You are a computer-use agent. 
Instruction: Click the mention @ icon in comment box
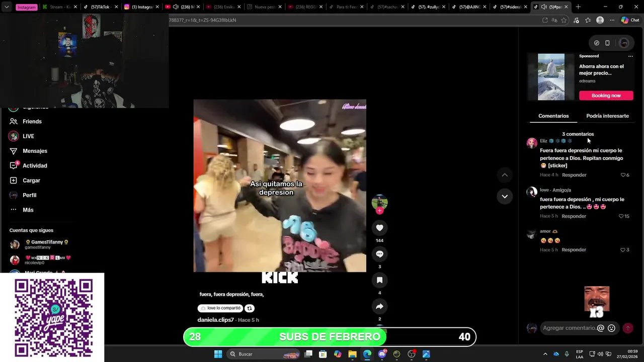[600, 328]
